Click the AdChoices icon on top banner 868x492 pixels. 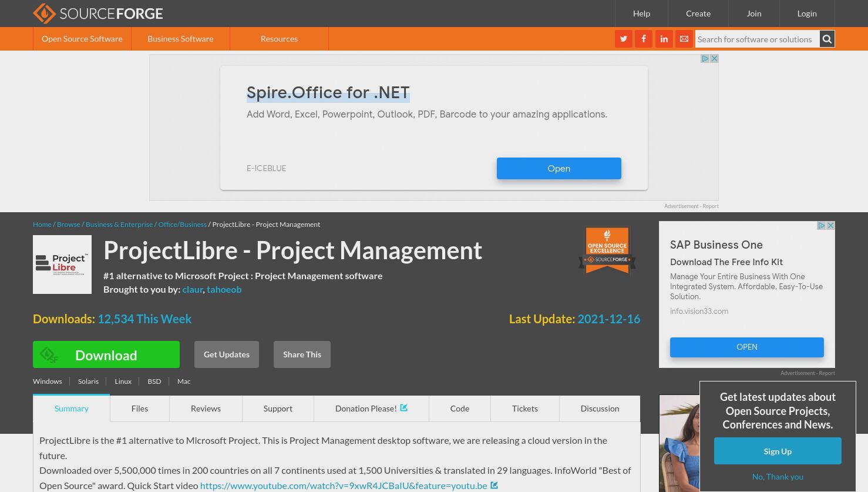705,59
